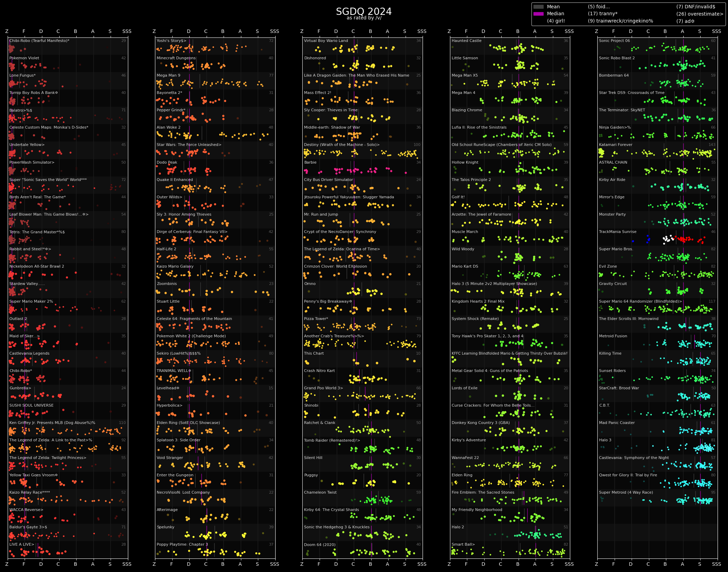Click the 'Smart Ball>' row label

463,544
